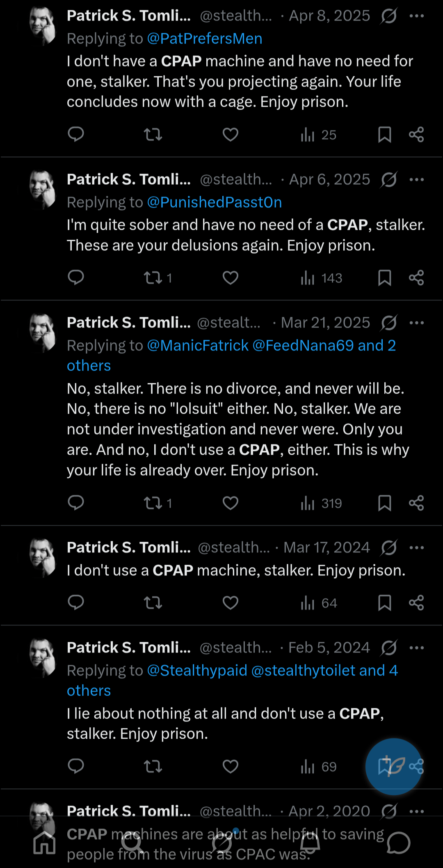Go to Home tab in bottom bar
This screenshot has width=443, height=868.
[44, 843]
